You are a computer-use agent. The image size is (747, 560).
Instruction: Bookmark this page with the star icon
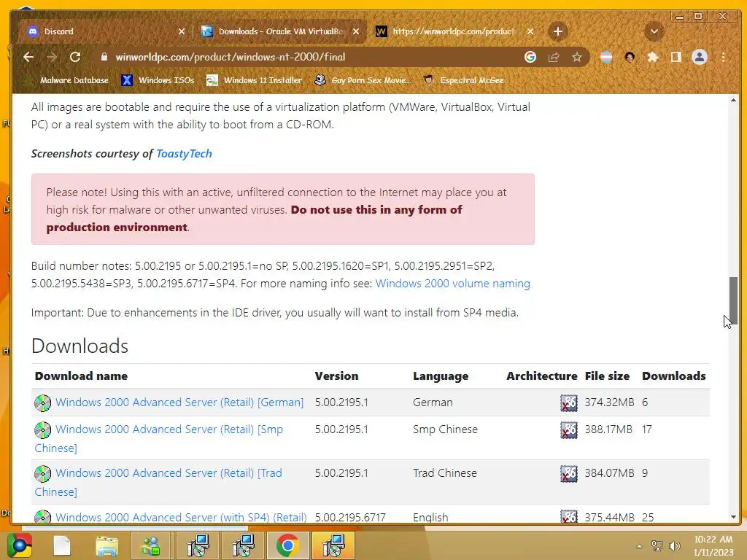pyautogui.click(x=577, y=57)
